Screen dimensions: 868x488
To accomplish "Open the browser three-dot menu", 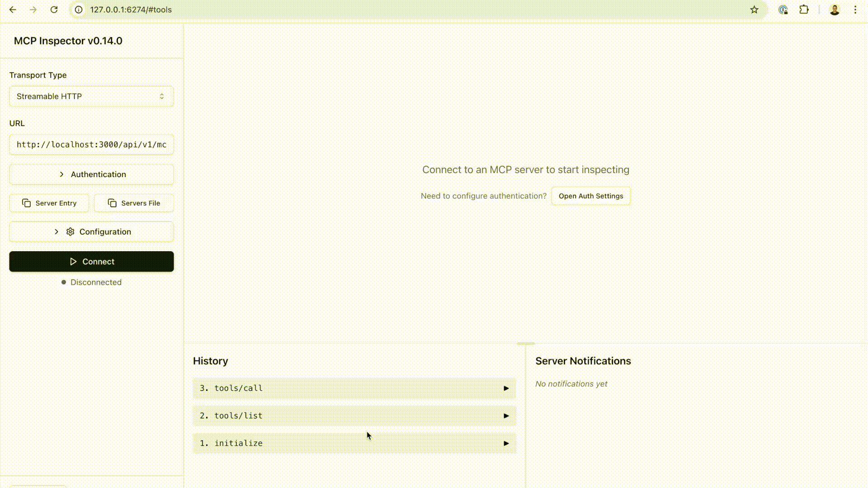I will click(855, 9).
